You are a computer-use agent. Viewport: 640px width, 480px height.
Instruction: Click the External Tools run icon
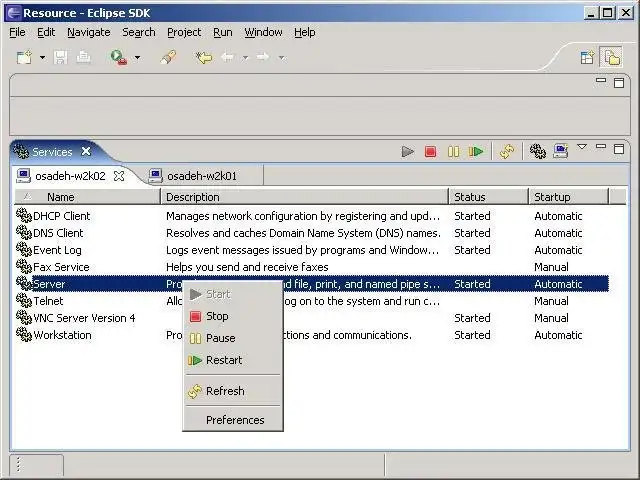click(119, 57)
